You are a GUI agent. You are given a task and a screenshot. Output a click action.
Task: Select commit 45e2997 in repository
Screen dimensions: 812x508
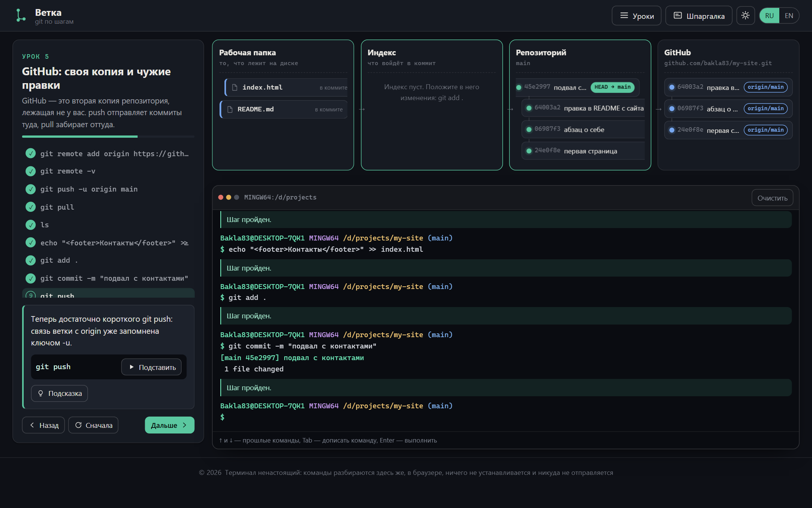[577, 87]
